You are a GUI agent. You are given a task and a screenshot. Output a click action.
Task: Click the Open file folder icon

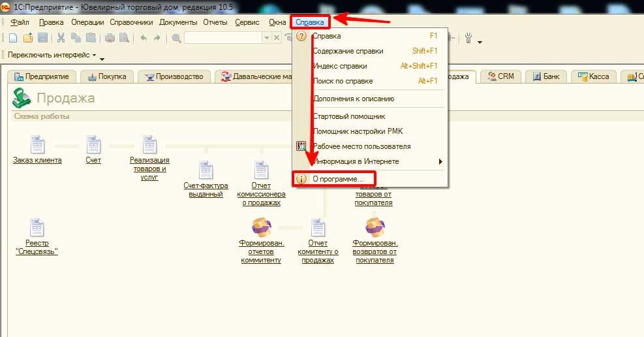[28, 39]
